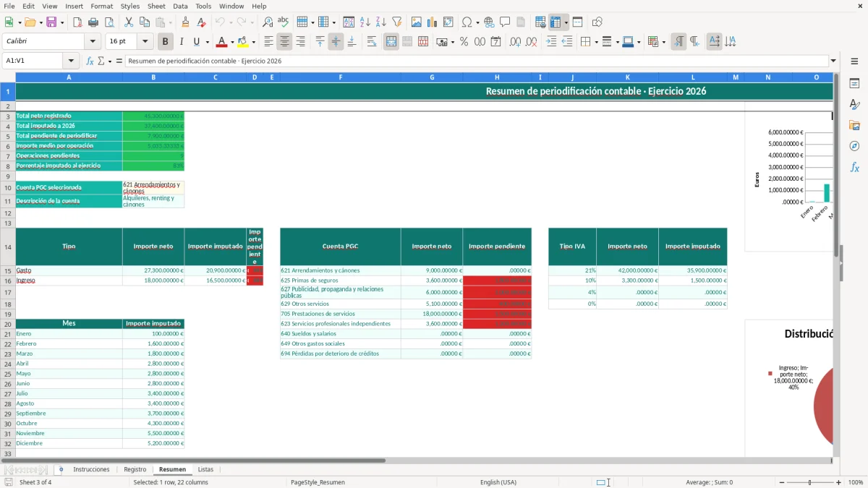Click the English (USA) language status
The width and height of the screenshot is (868, 488).
498,482
